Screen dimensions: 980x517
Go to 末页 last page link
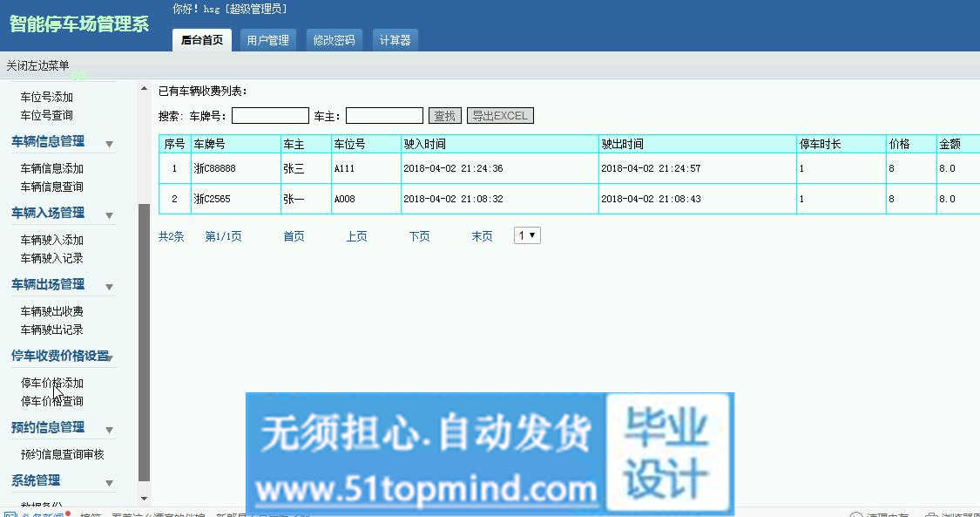pos(482,236)
